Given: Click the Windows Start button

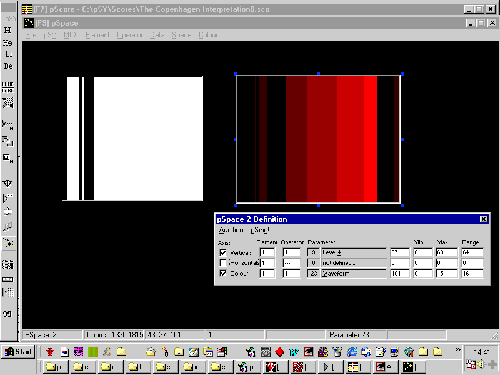Looking at the screenshot, I should point(18,352).
